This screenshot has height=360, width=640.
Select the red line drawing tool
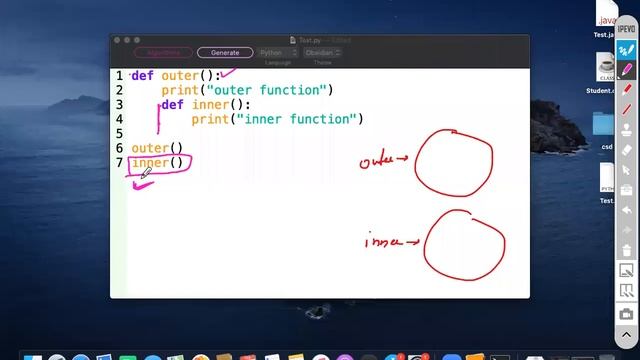627,109
